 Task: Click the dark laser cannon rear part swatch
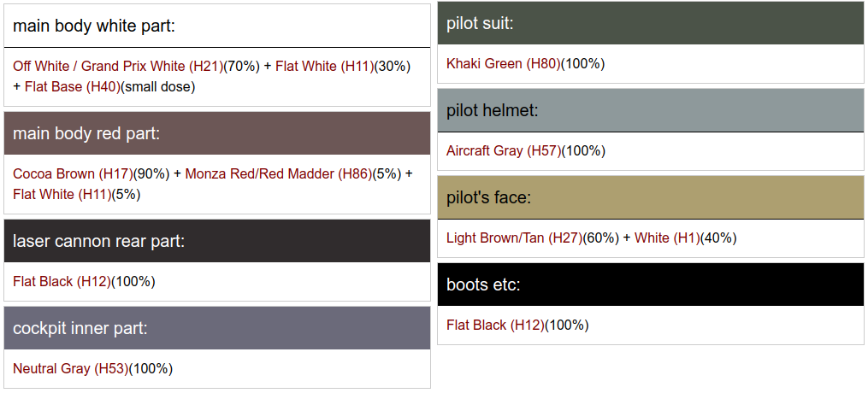(217, 241)
